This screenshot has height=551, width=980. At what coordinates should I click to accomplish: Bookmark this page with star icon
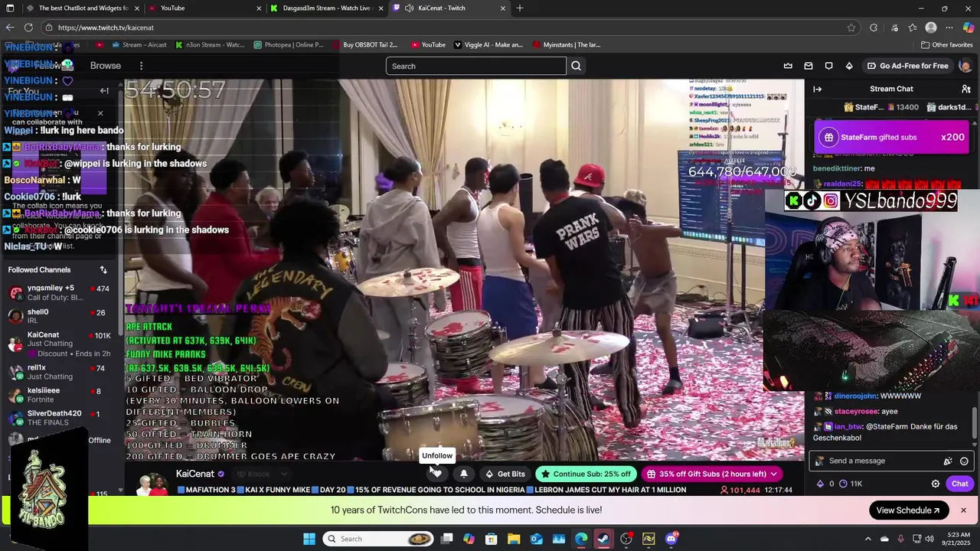pyautogui.click(x=851, y=28)
